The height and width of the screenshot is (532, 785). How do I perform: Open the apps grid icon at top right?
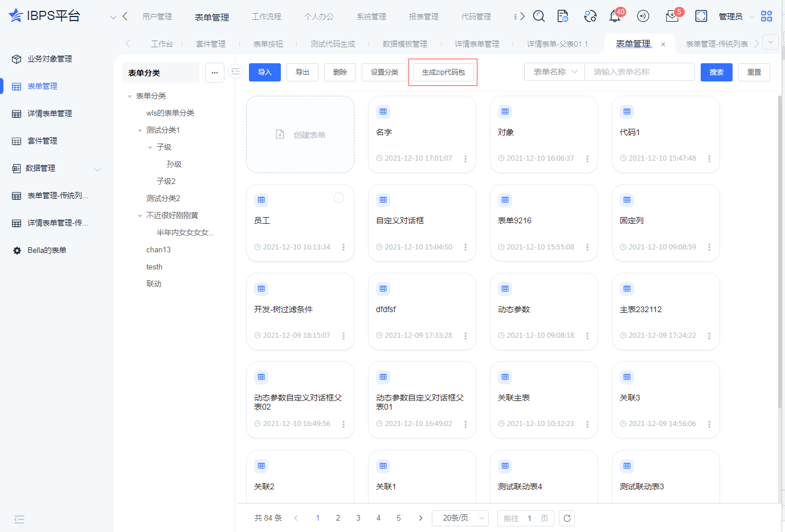pyautogui.click(x=767, y=17)
